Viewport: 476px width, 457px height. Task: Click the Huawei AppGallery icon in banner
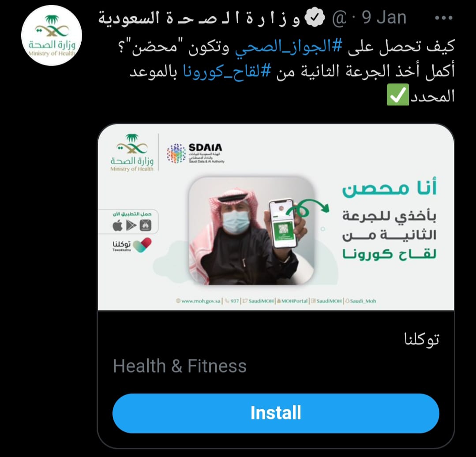(x=146, y=225)
